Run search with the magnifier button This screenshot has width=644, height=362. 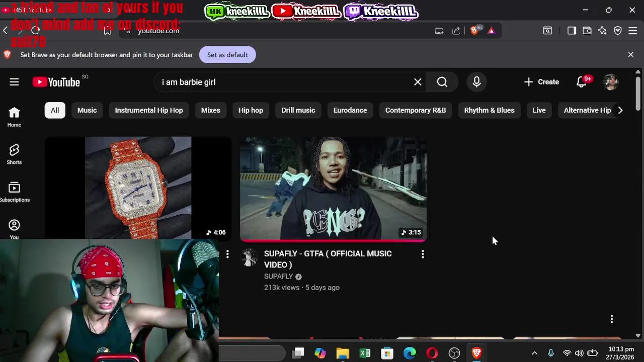click(x=442, y=82)
